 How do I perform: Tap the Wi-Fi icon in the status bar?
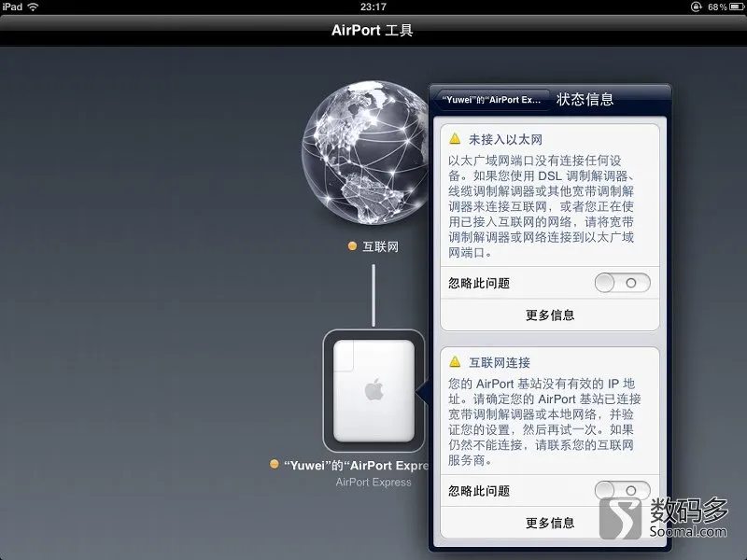click(x=33, y=7)
